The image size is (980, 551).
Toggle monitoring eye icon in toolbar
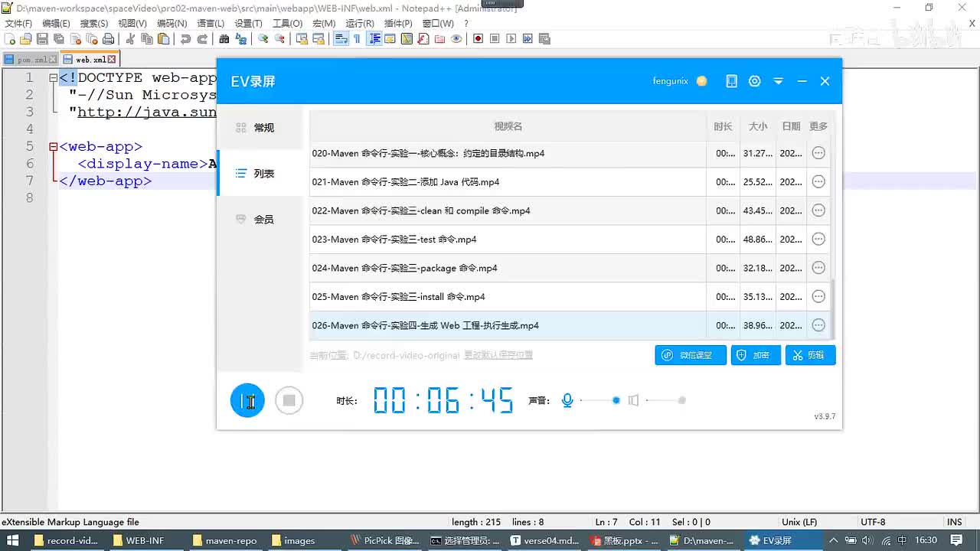tap(456, 39)
